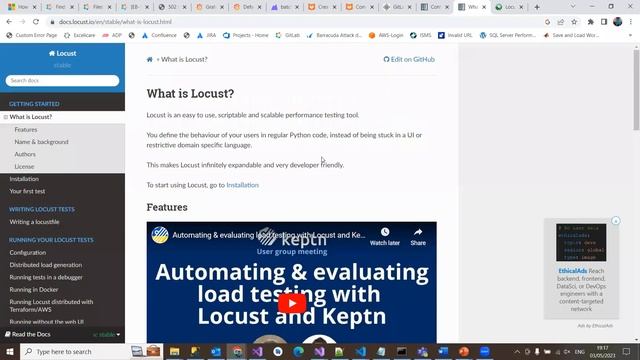
Task: Open Running tests in a debugger
Action: [46, 278]
